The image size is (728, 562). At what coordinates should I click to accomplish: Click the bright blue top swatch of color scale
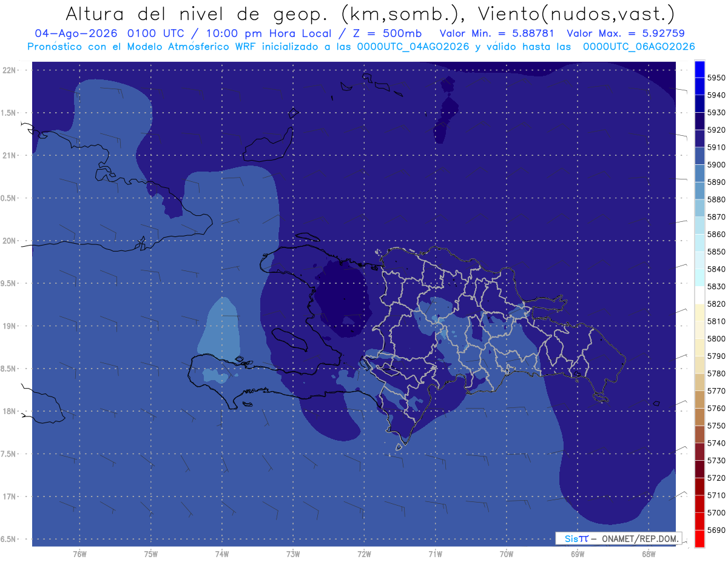[699, 68]
